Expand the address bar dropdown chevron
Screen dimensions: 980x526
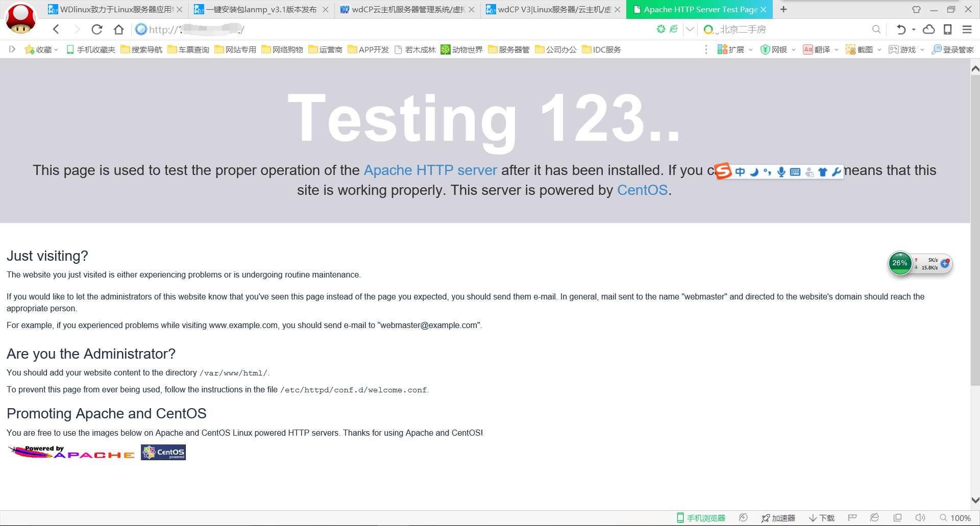pos(690,29)
